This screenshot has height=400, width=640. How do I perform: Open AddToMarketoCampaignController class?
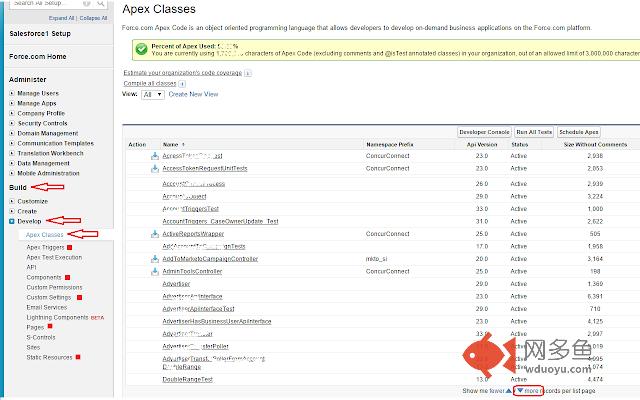pyautogui.click(x=210, y=259)
